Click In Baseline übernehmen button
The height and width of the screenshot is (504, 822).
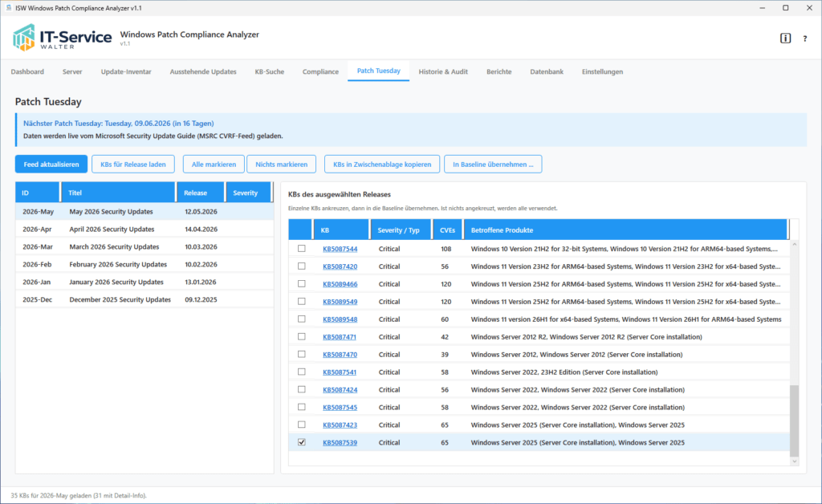(x=493, y=164)
